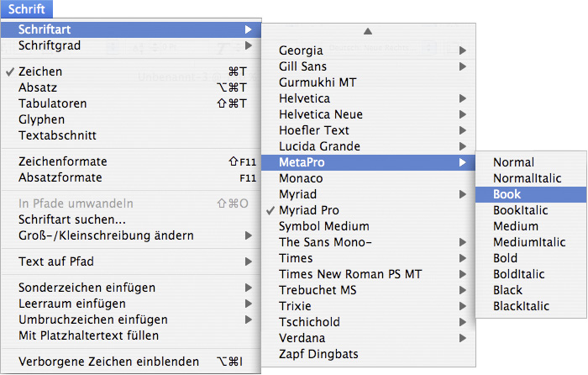Screen dimensions: 588x375
Task: Choose MetaPro BookItalic style
Action: click(531, 210)
